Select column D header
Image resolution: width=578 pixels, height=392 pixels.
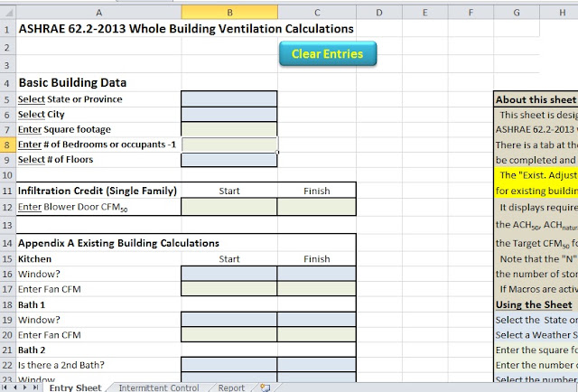tap(379, 13)
